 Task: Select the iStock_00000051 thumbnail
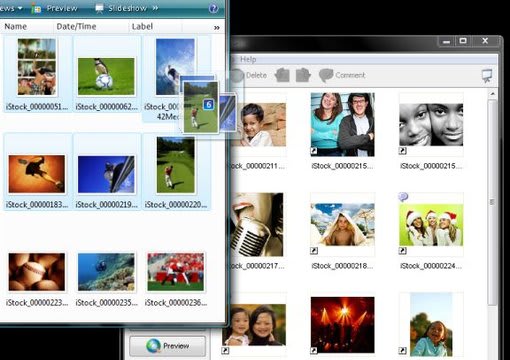coord(37,67)
